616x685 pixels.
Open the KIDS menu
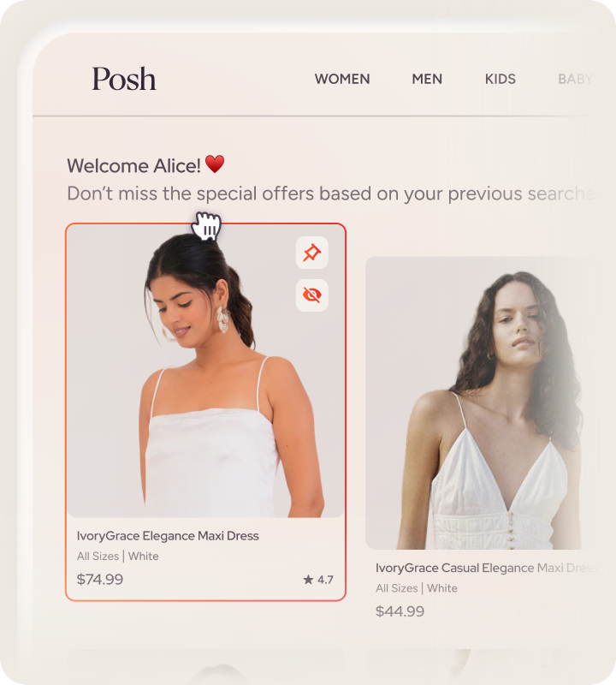(500, 79)
